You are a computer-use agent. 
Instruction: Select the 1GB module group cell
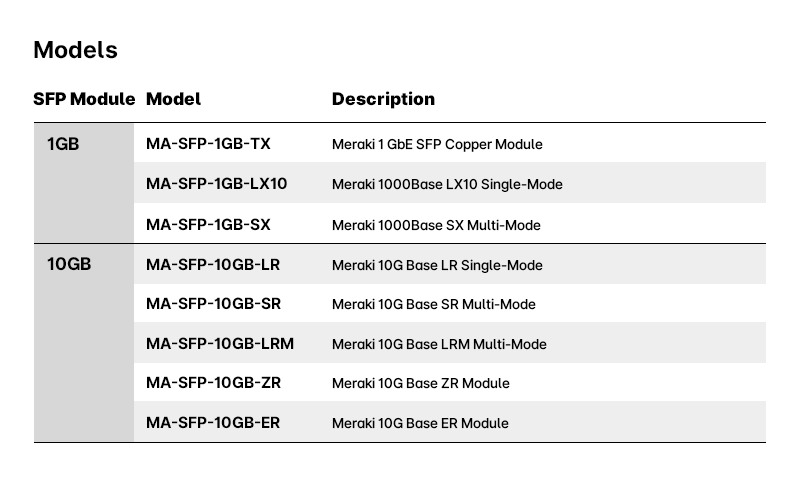pyautogui.click(x=63, y=144)
